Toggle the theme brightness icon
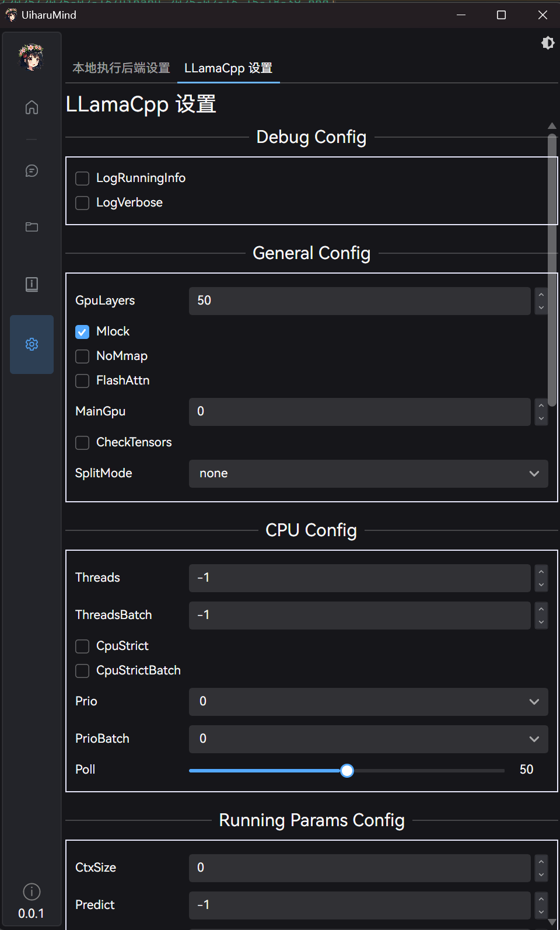The image size is (560, 930). 547,43
